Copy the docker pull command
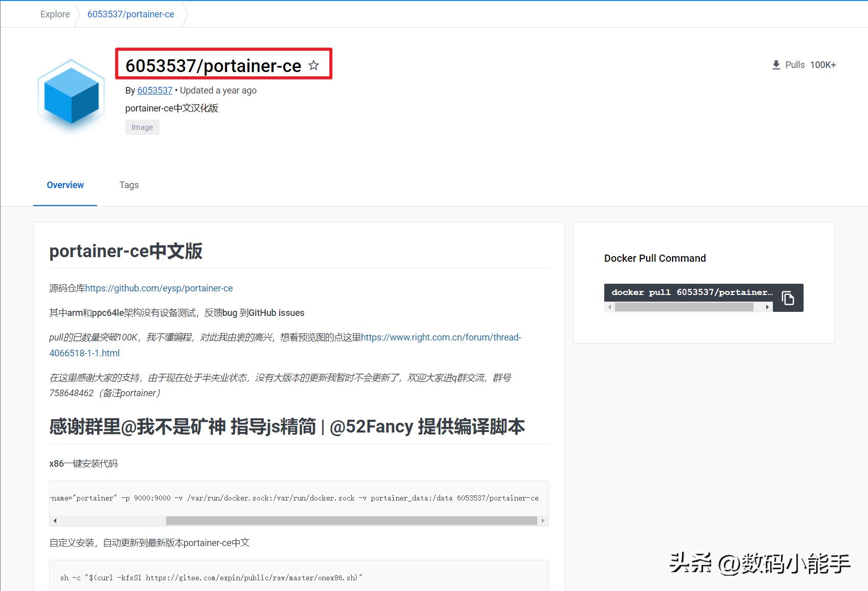 coord(788,297)
